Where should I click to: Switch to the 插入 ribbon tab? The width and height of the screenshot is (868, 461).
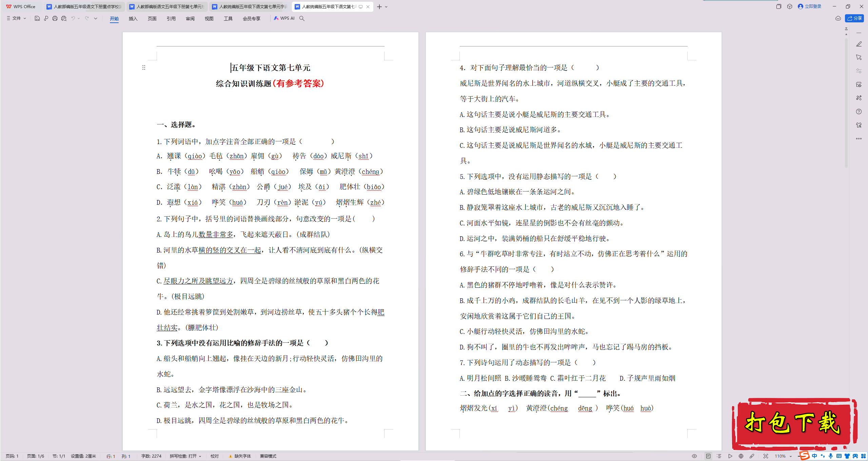133,19
